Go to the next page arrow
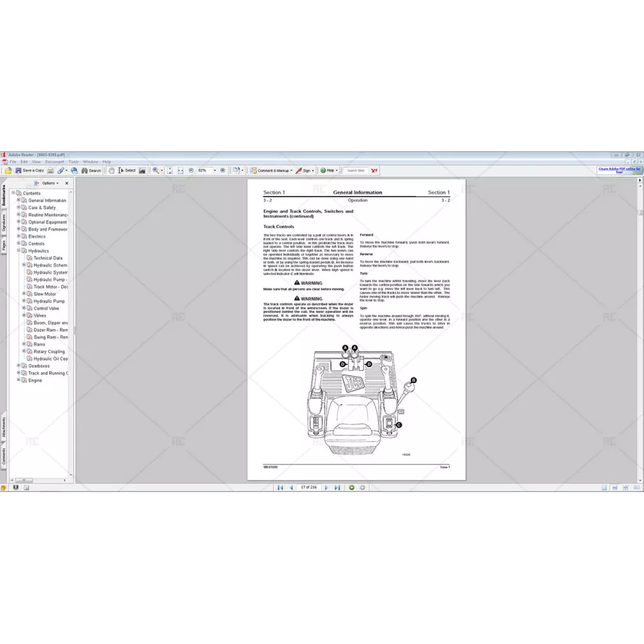The width and height of the screenshot is (644, 644). (x=327, y=488)
